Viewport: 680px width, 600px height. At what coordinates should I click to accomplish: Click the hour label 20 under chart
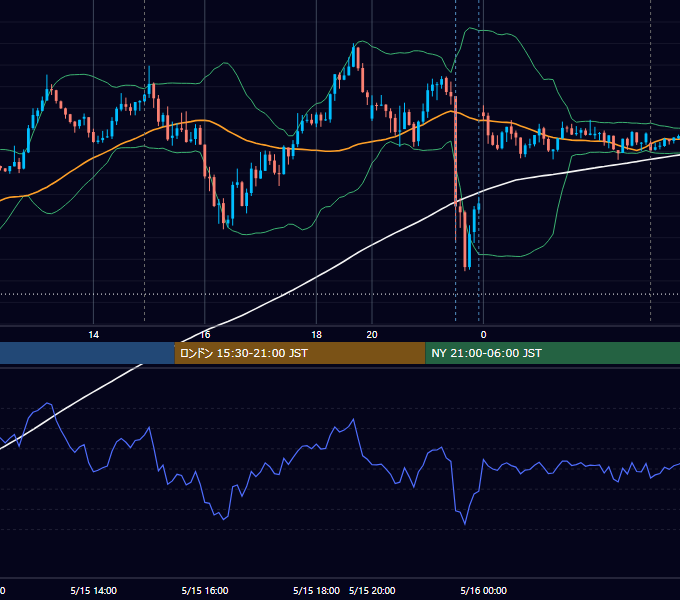tap(372, 335)
